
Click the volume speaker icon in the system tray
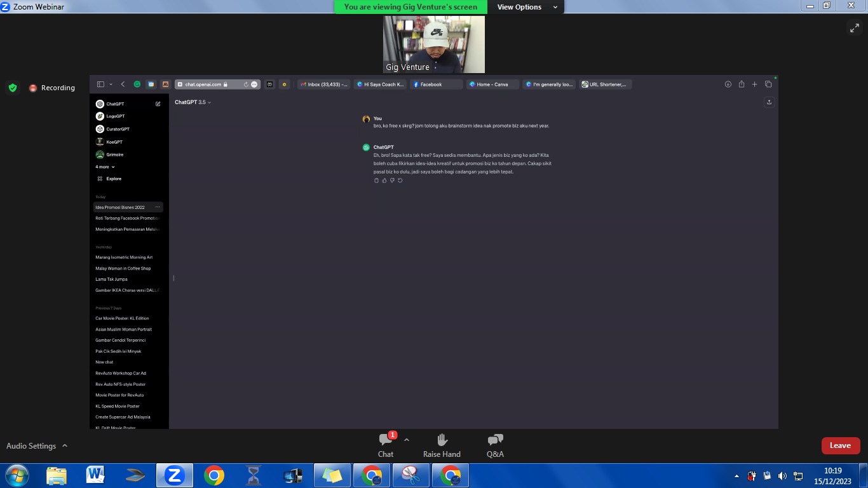(782, 476)
